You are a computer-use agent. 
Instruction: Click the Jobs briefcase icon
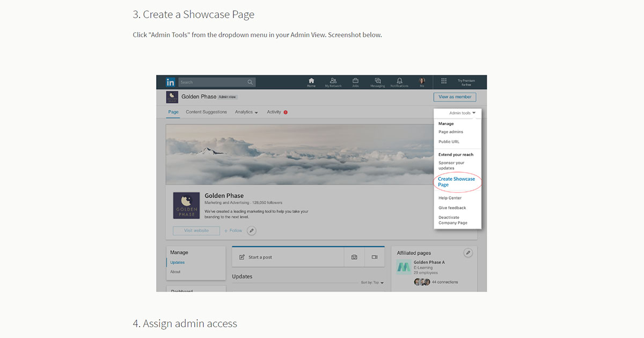pos(355,82)
